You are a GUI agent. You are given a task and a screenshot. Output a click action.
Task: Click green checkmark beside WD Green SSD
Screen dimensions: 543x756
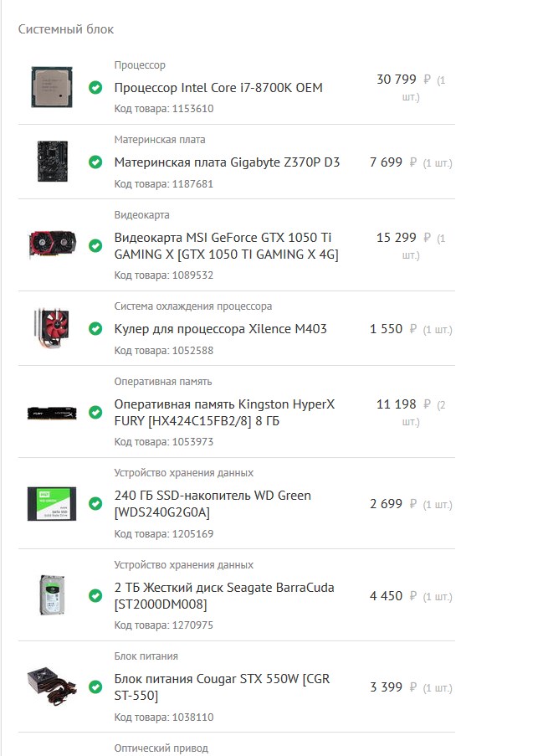(95, 503)
